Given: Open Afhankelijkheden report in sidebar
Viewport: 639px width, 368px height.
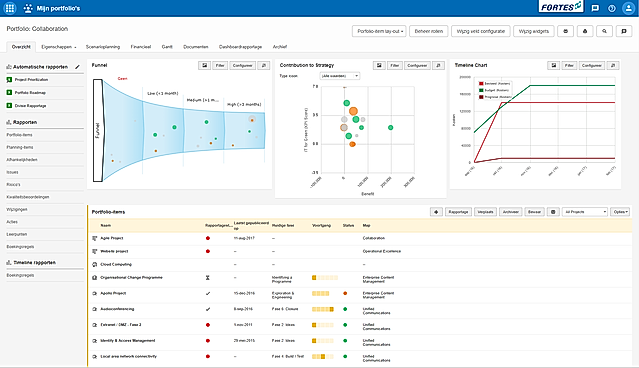Looking at the screenshot, I should (x=22, y=160).
